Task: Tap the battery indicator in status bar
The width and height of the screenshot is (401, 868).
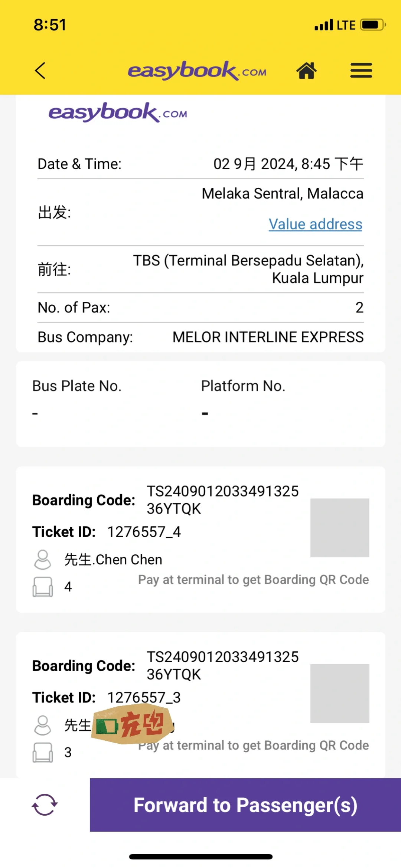Action: (x=373, y=25)
